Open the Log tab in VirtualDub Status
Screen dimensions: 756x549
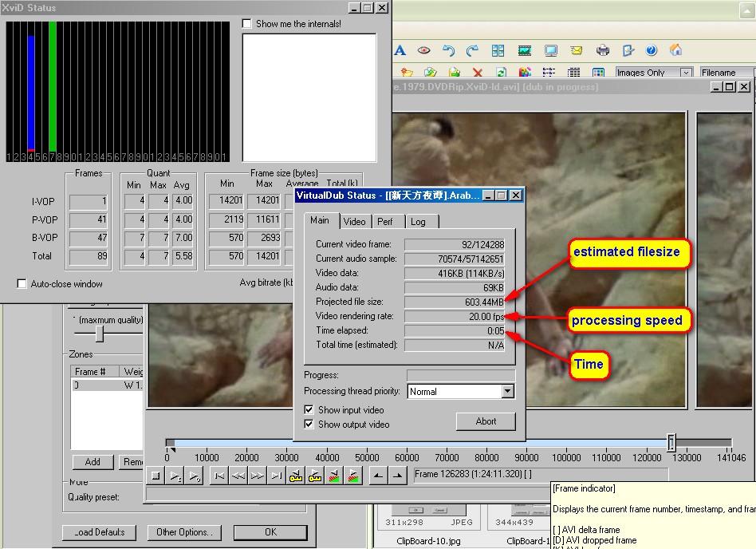(418, 222)
